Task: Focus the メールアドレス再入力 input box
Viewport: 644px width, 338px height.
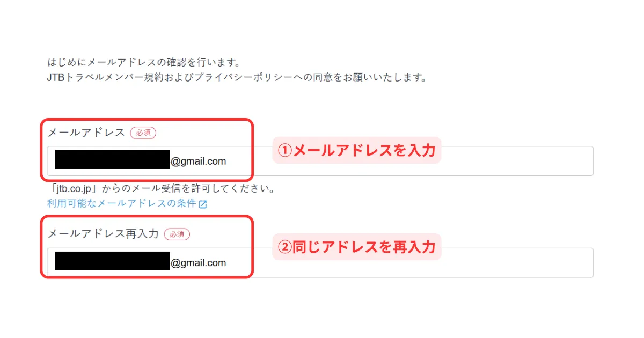Action: [320, 262]
